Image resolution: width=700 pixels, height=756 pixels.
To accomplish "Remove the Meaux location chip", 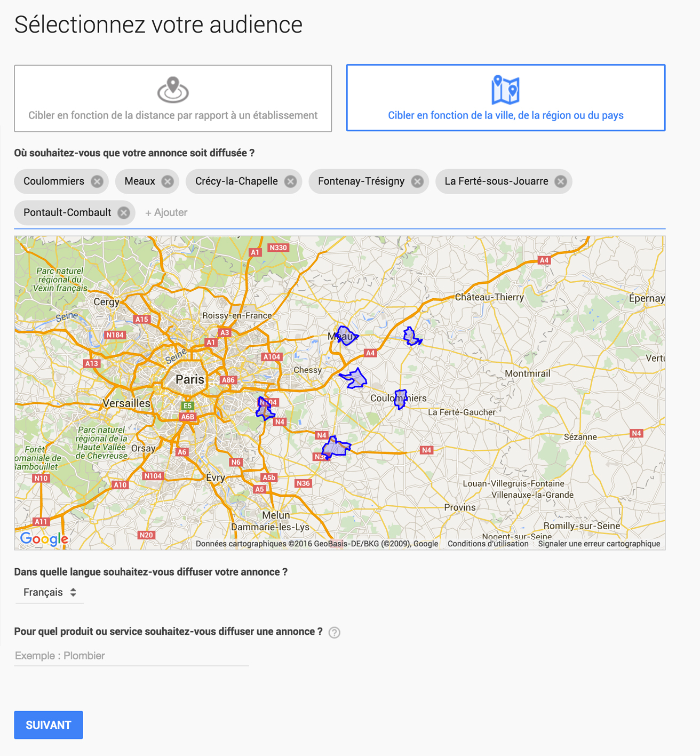I will pos(168,181).
